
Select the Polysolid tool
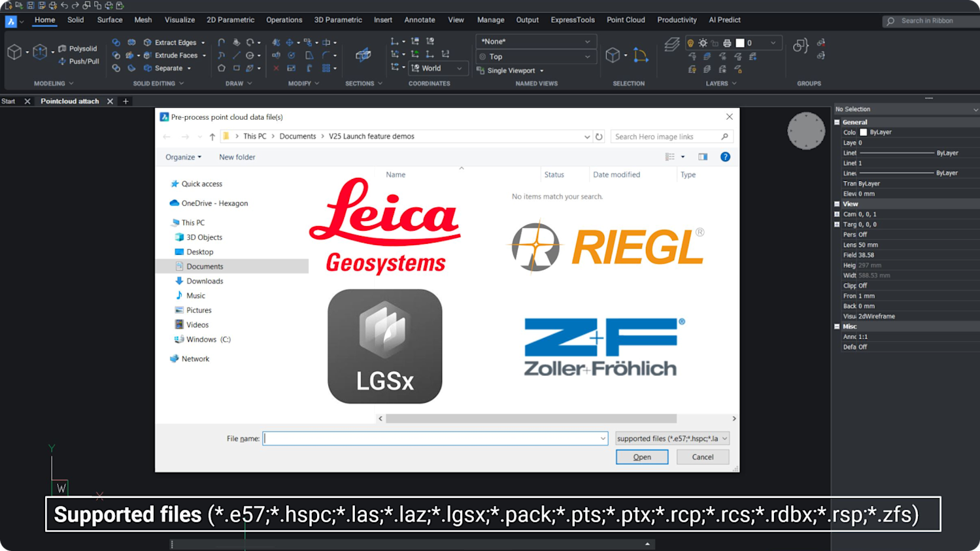click(x=78, y=48)
